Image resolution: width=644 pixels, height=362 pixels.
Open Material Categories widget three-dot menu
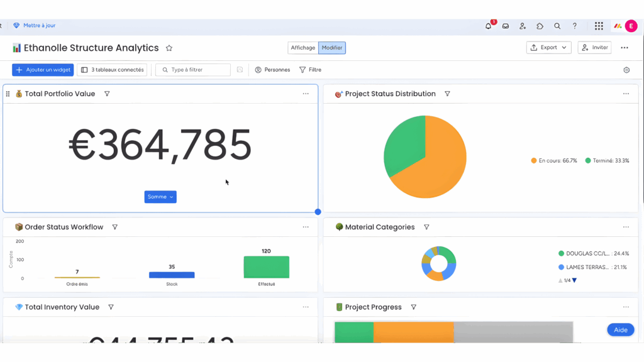click(x=626, y=227)
